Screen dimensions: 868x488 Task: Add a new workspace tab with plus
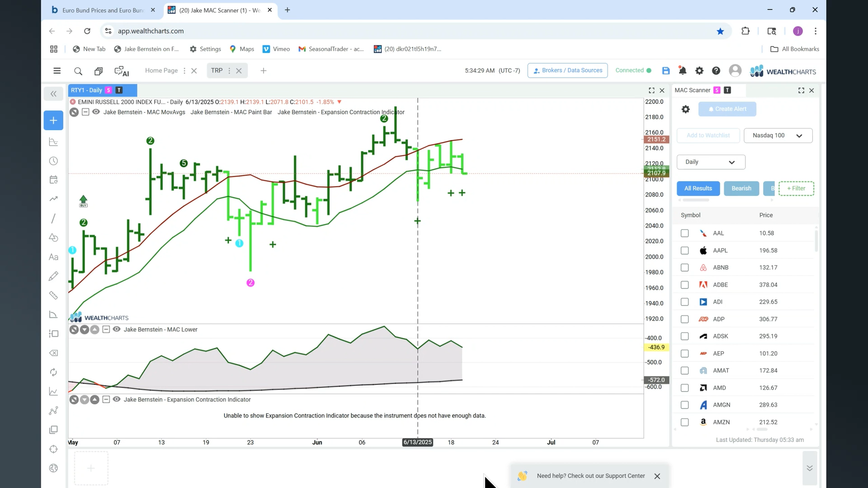click(264, 70)
